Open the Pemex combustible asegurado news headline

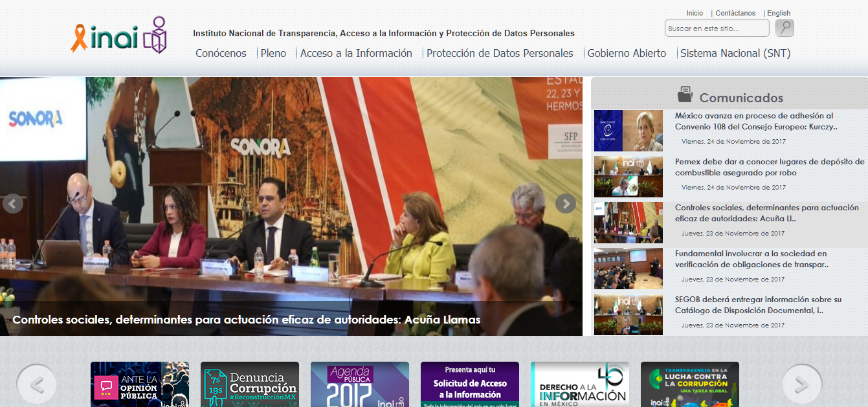point(770,168)
